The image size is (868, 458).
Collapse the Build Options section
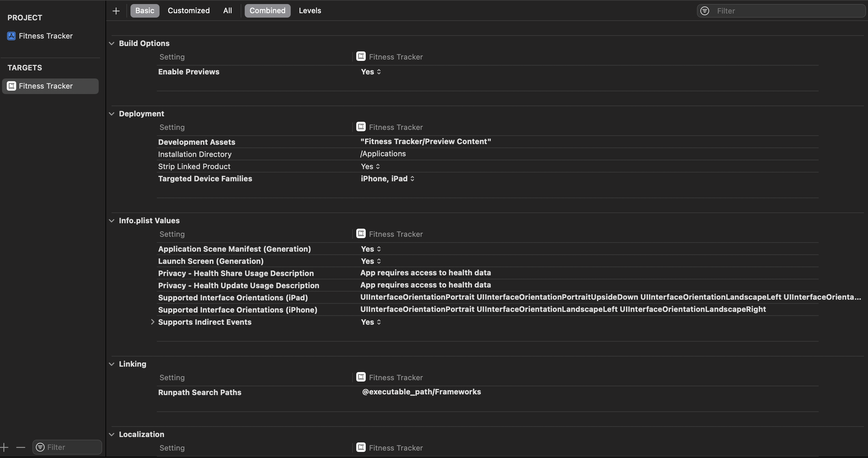112,43
